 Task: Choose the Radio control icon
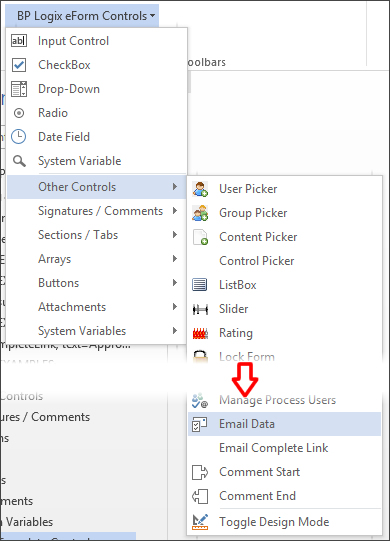point(19,113)
